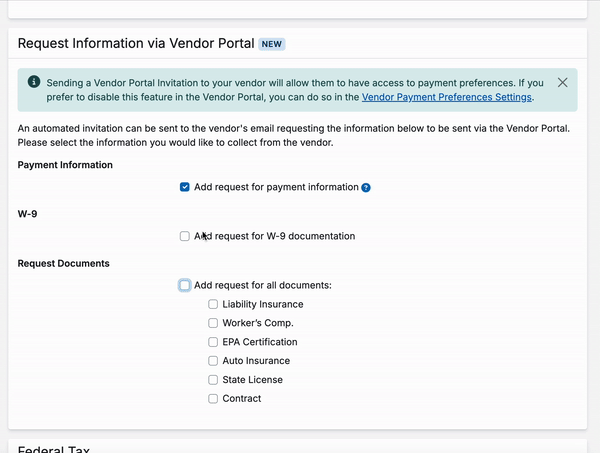Image resolution: width=600 pixels, height=453 pixels.
Task: Click the NEW badge beside Vendor Portal heading
Action: tap(272, 44)
